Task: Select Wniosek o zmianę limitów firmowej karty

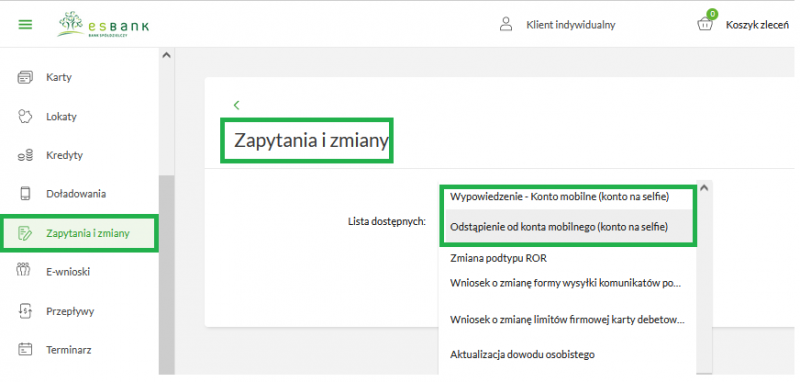Action: pos(567,320)
